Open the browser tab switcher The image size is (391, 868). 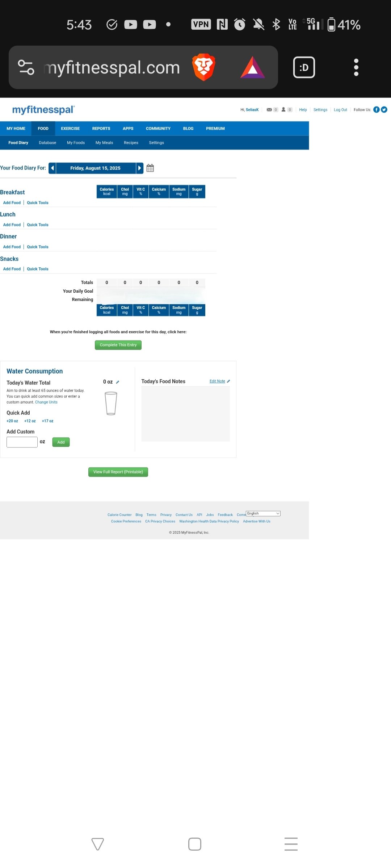(x=304, y=67)
